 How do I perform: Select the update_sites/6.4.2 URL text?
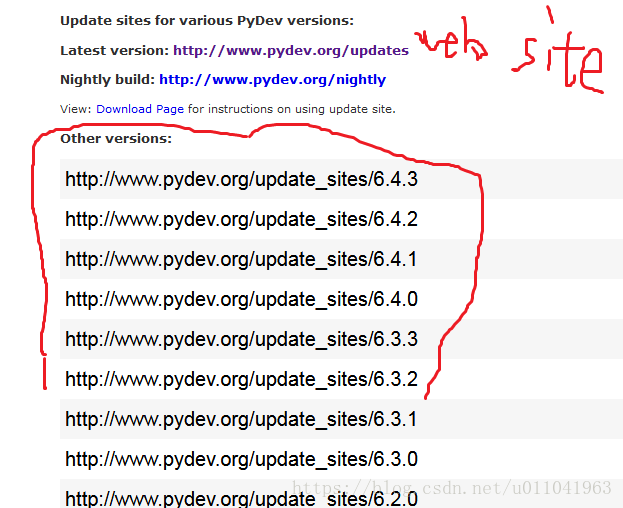[x=242, y=219]
